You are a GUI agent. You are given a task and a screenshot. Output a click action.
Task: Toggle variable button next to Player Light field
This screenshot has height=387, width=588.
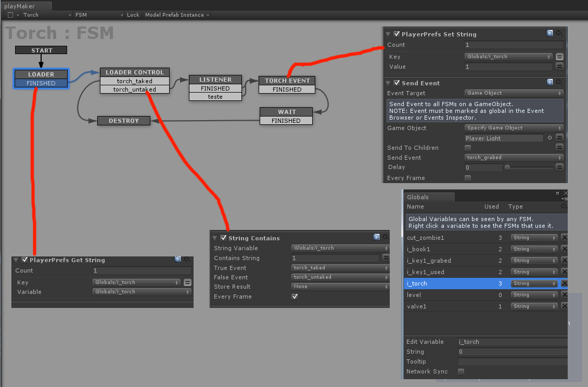click(559, 138)
